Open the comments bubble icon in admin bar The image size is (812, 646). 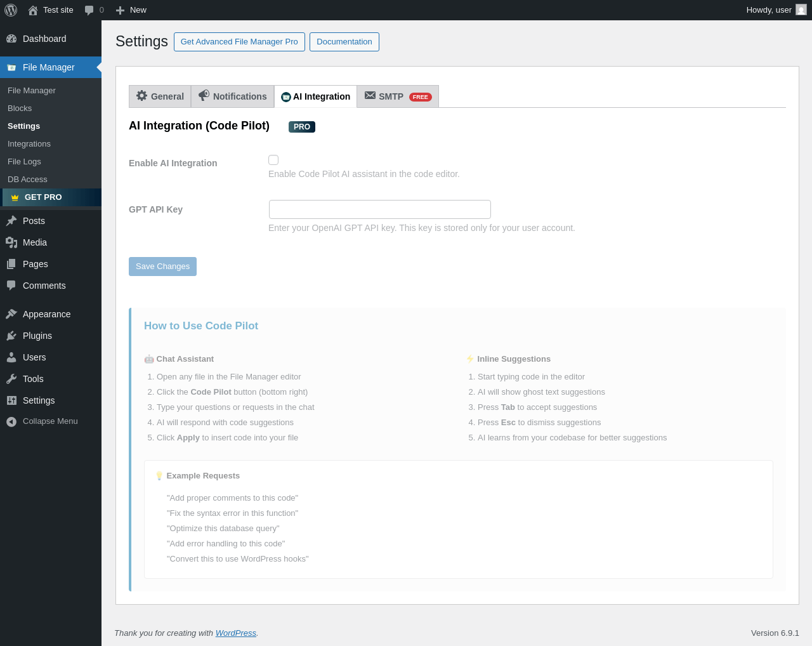click(89, 10)
